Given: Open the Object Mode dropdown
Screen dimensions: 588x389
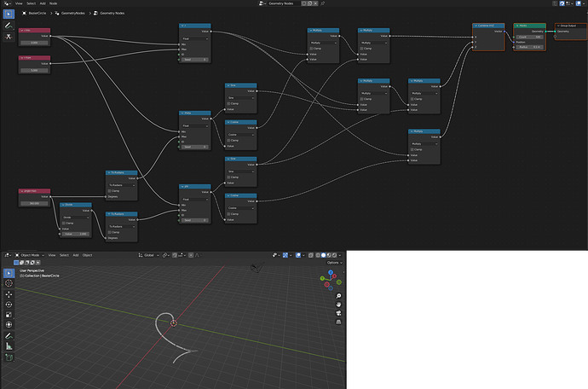Looking at the screenshot, I should pyautogui.click(x=30, y=255).
